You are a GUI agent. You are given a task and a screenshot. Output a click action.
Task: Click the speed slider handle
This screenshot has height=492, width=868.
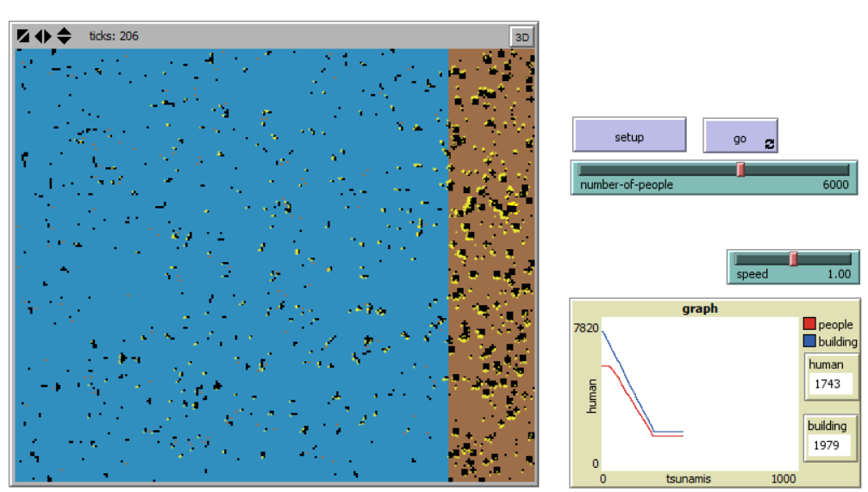[793, 259]
